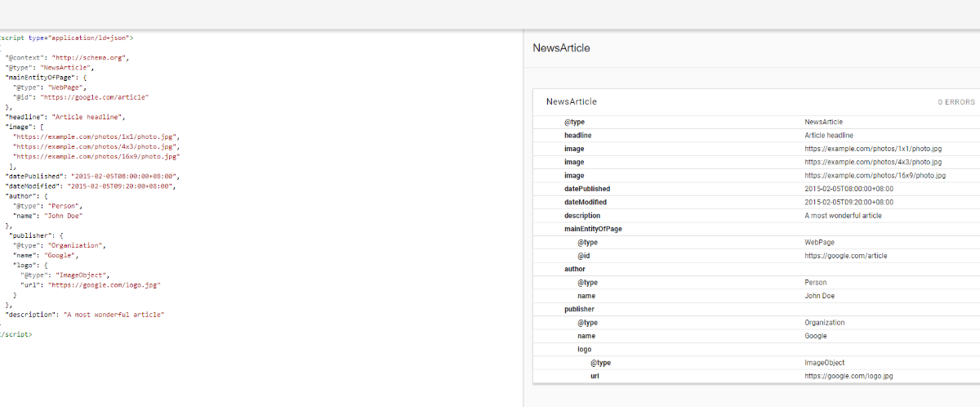Click the dateModified label in the results table
980x407 pixels.
586,202
